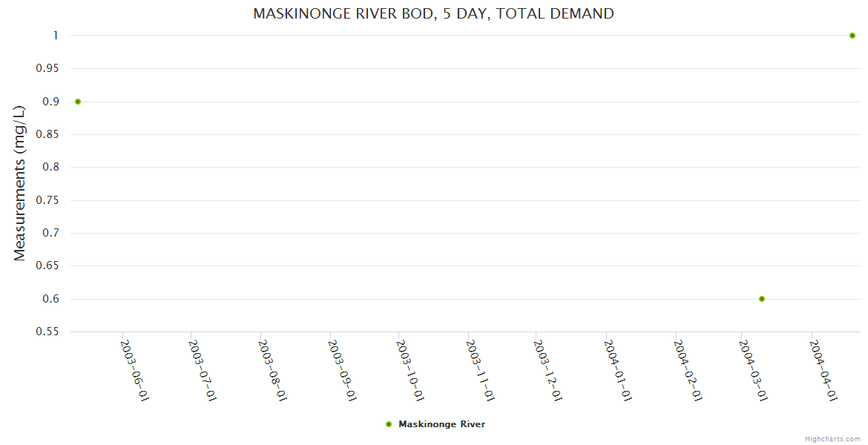
Task: Select the 2003-12-01 x-axis label
Action: 548,371
